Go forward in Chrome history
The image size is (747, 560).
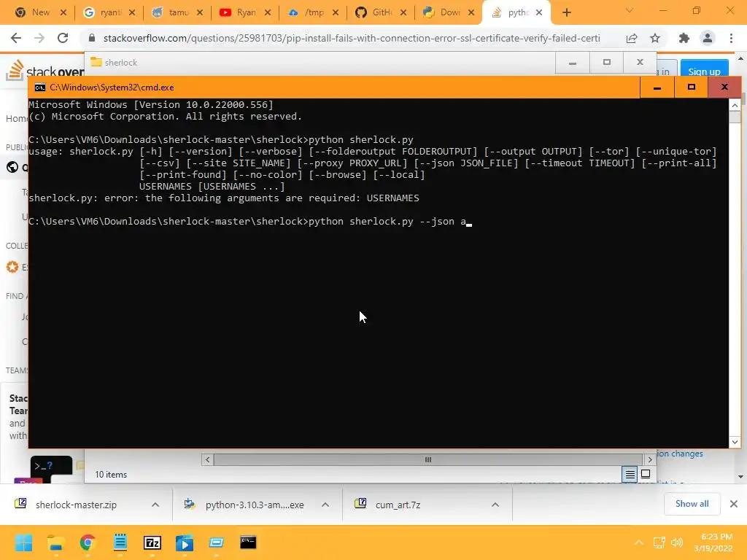click(x=39, y=38)
